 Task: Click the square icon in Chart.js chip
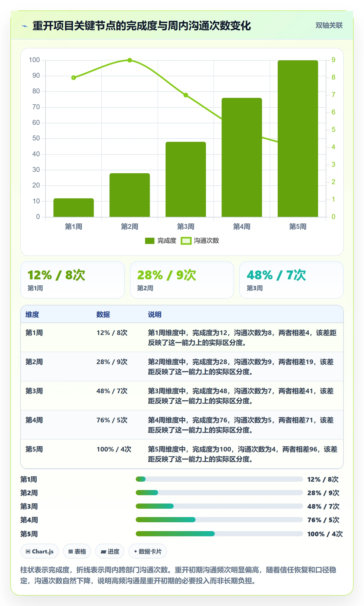click(28, 551)
